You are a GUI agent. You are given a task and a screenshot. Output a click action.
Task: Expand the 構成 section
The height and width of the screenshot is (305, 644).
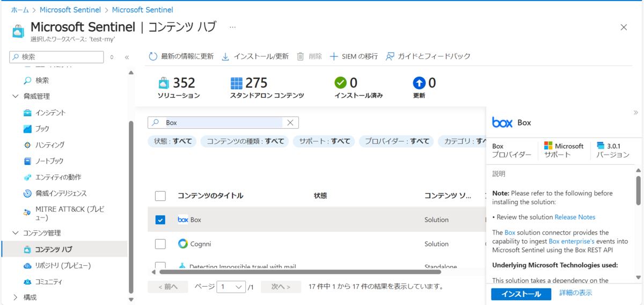click(x=16, y=297)
